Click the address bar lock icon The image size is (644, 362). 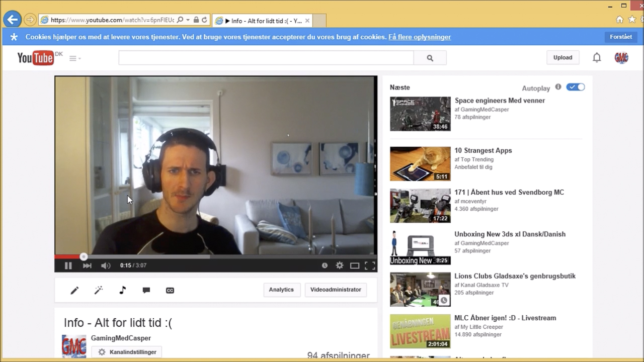(x=196, y=20)
